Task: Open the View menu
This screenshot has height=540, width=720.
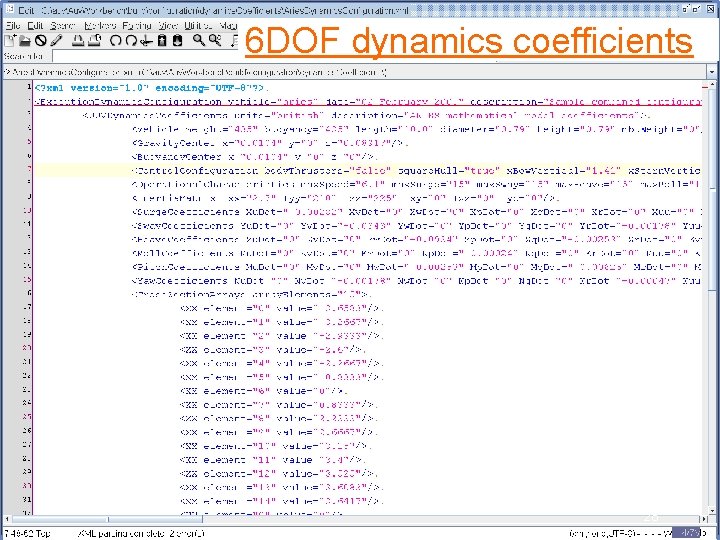Action: coord(168,26)
